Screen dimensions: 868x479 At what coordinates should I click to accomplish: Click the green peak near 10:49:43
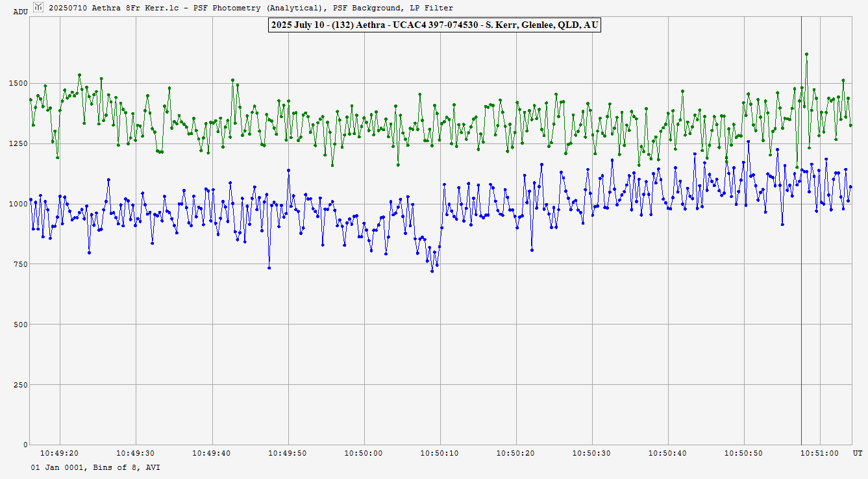[x=232, y=80]
